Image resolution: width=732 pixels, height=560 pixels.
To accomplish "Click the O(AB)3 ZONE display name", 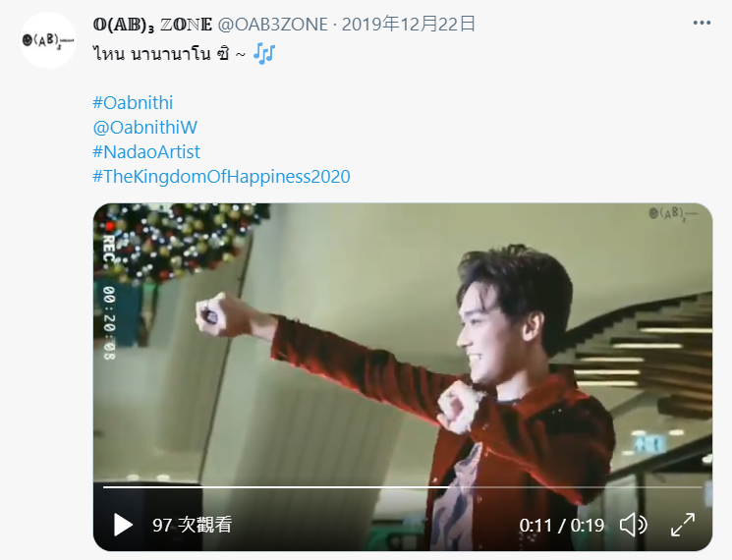I will pyautogui.click(x=152, y=25).
